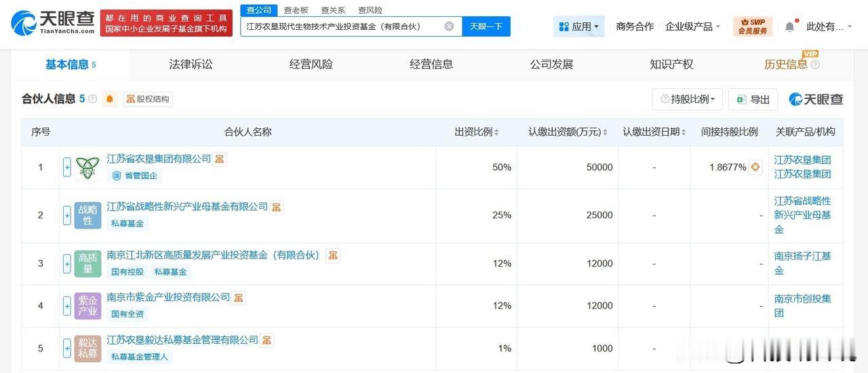Click equity icon beside 江苏农垦毅达私募基金管理有限公司
The height and width of the screenshot is (373, 868).
(x=267, y=340)
